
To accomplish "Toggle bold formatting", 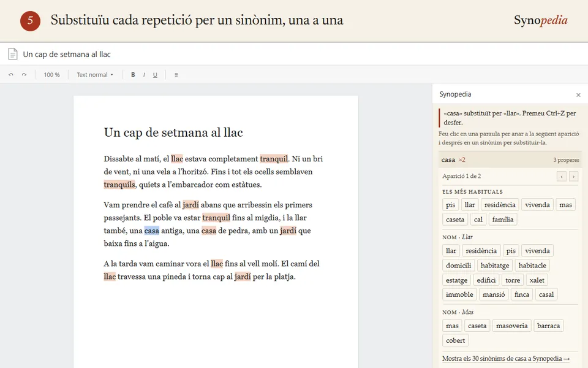I will (133, 75).
